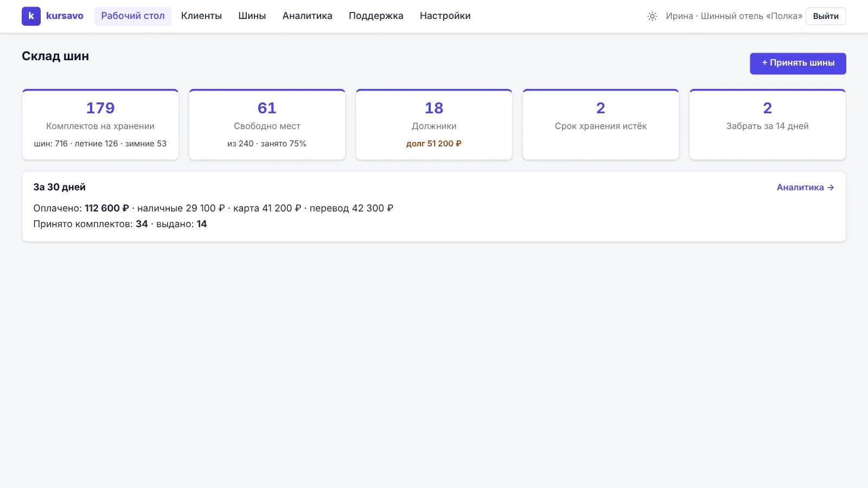Open the "Шины" section
868x488 pixels.
(252, 16)
